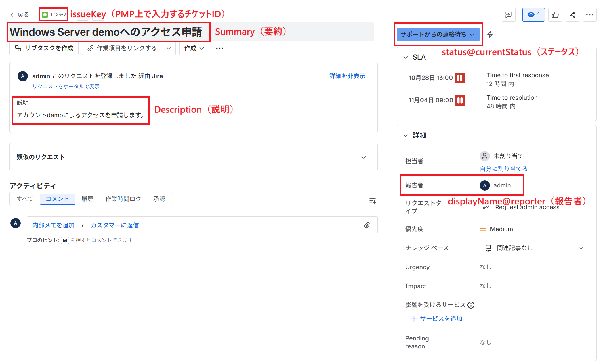Open the top-right three-dots menu
The image size is (607, 364).
[589, 15]
